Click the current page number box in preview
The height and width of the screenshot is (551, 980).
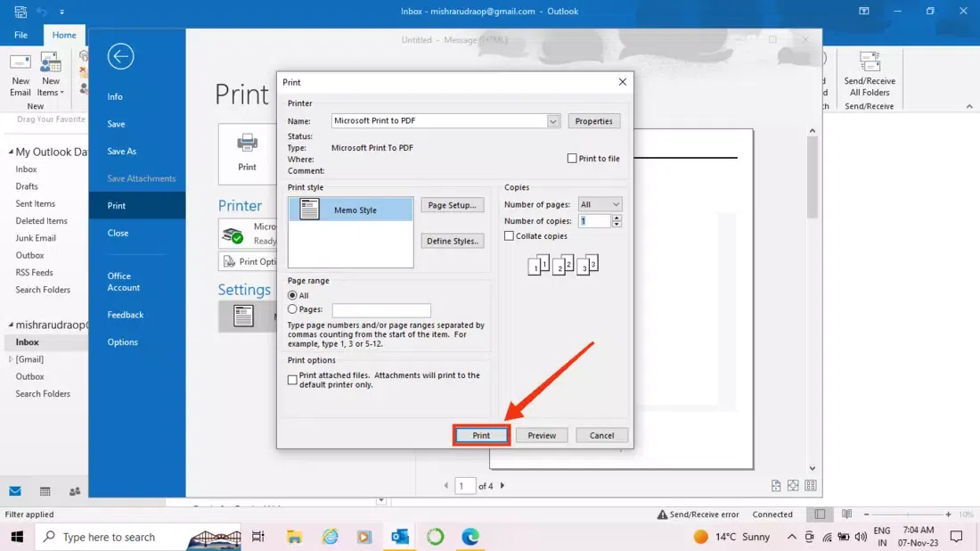pos(464,485)
